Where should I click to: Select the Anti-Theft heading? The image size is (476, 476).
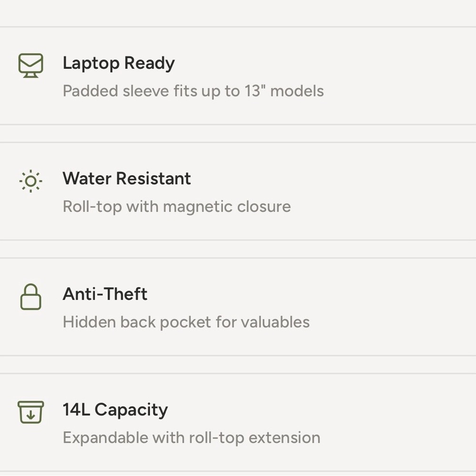pyautogui.click(x=105, y=294)
